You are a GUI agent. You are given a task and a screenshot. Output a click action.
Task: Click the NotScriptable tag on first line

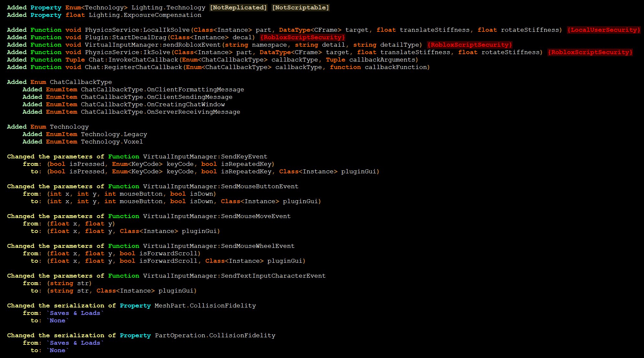pos(300,7)
